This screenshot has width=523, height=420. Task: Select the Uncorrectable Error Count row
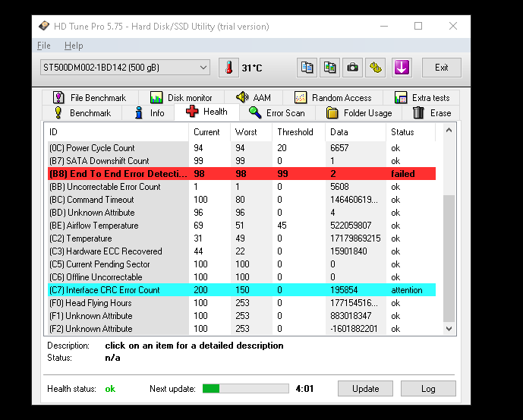pos(242,187)
